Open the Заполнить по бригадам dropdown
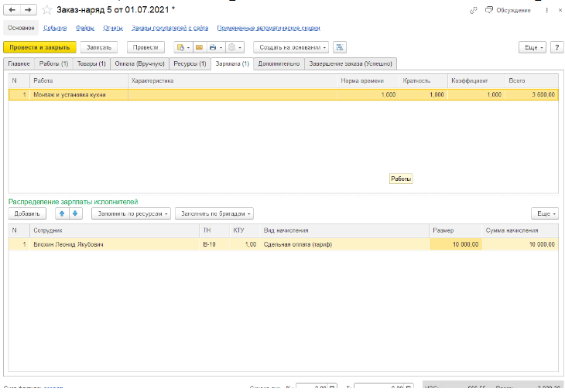The image size is (565, 392). tap(215, 213)
